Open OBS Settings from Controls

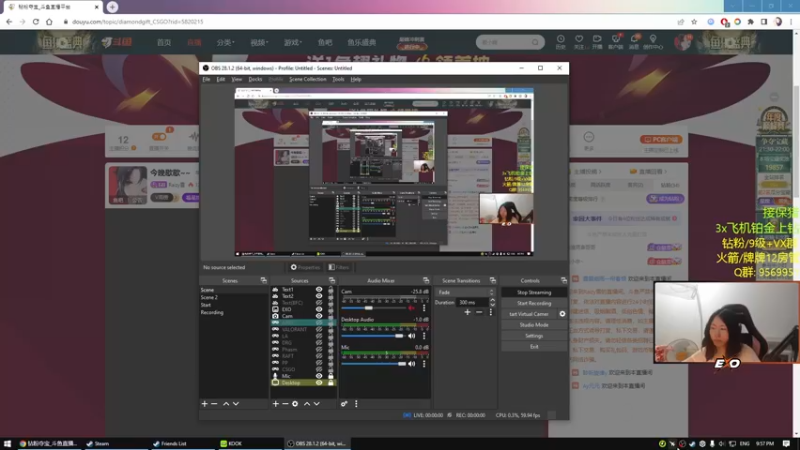534,336
